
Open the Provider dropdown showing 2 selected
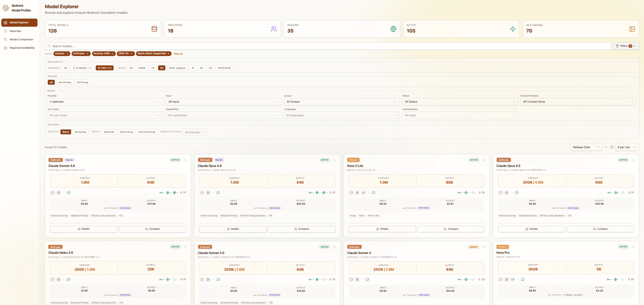click(105, 102)
